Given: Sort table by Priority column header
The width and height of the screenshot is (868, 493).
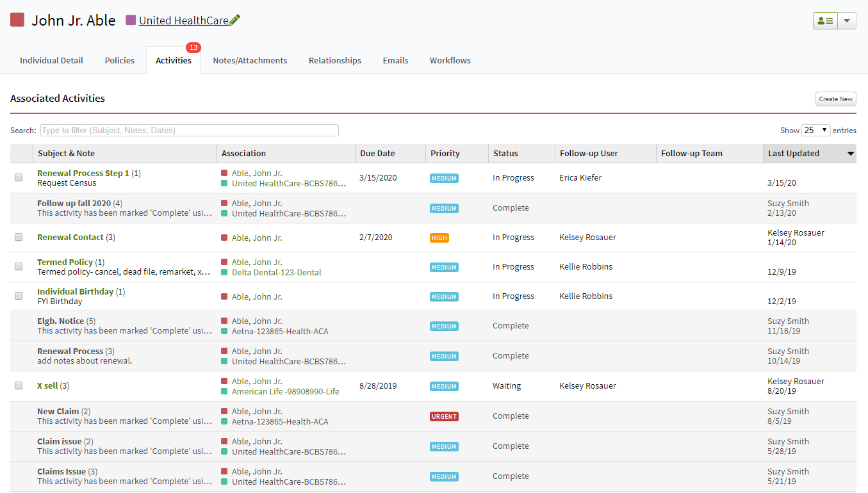Looking at the screenshot, I should click(457, 153).
